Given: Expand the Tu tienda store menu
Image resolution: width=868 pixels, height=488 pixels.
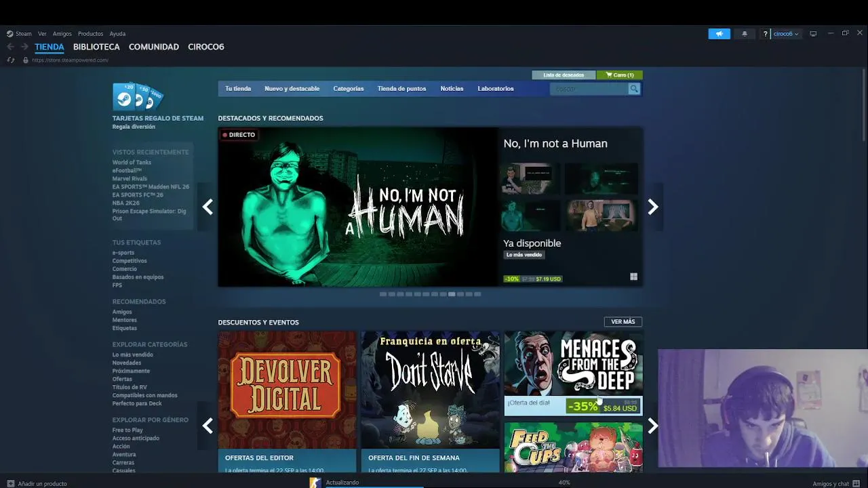Looking at the screenshot, I should pos(238,89).
